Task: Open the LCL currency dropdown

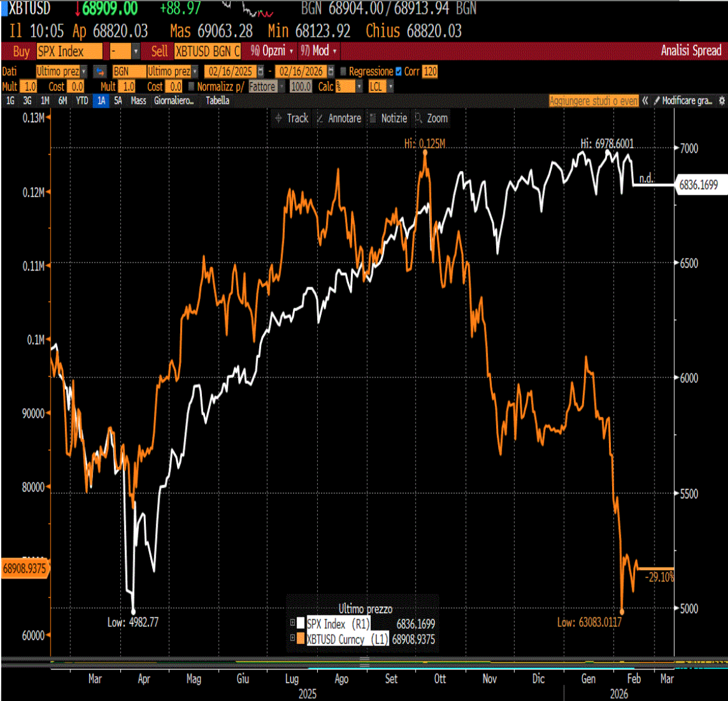Action: (381, 87)
